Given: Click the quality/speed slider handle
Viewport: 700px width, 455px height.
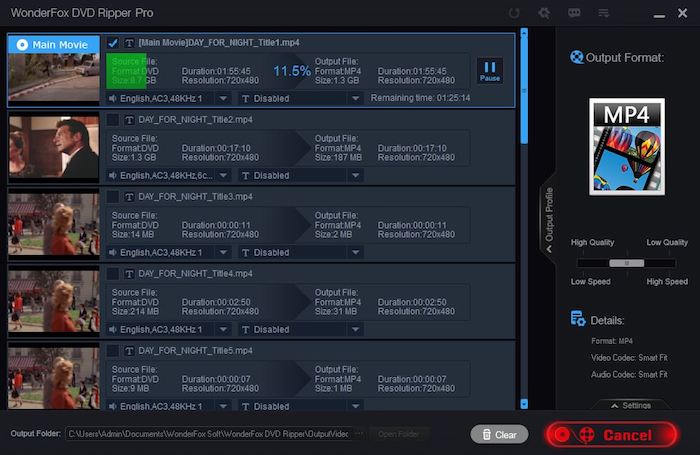Looking at the screenshot, I should pyautogui.click(x=626, y=263).
